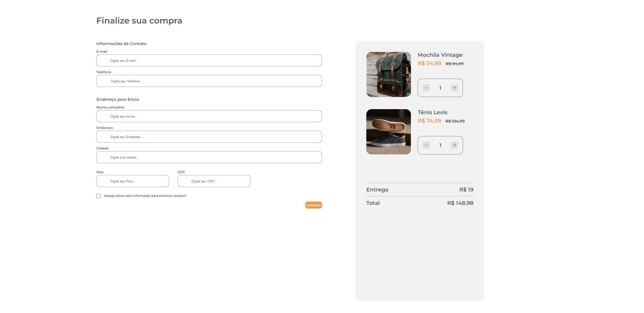644x313 pixels.
Task: Select the País input field
Action: click(x=133, y=181)
